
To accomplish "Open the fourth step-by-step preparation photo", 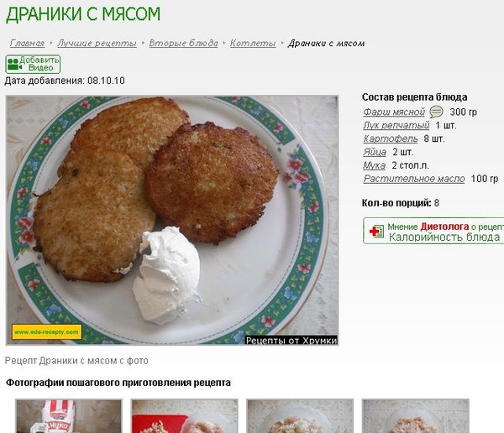I will click(x=416, y=416).
